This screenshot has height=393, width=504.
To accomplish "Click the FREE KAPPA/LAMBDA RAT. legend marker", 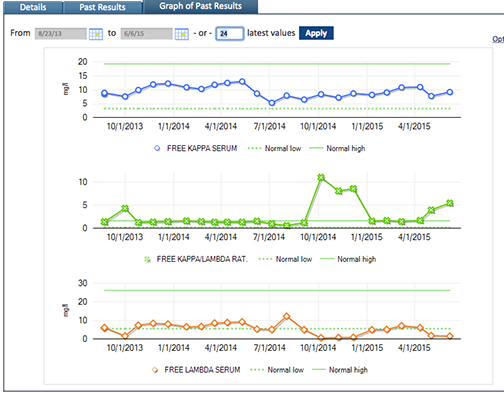I will tap(147, 259).
